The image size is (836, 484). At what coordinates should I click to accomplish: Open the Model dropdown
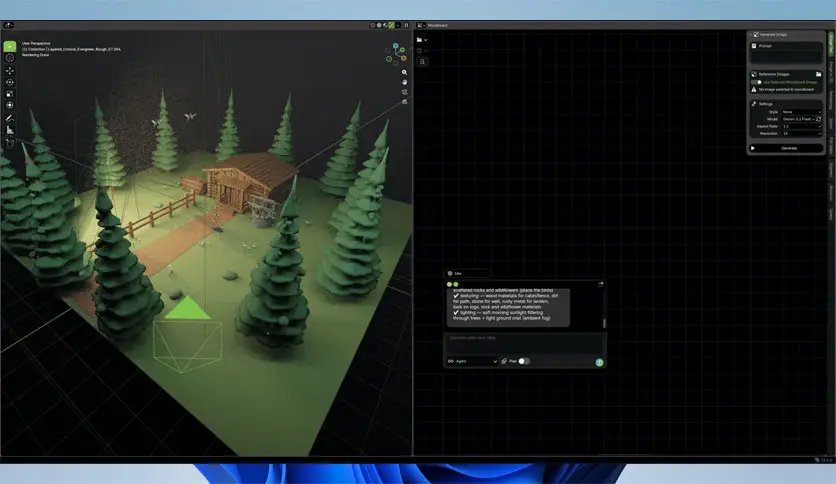coord(798,119)
